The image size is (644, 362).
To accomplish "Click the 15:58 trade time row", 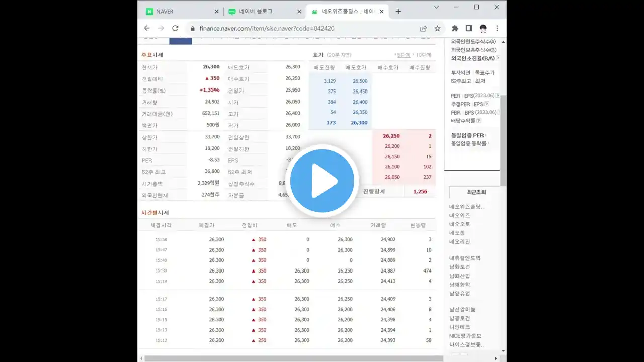I will (x=287, y=239).
